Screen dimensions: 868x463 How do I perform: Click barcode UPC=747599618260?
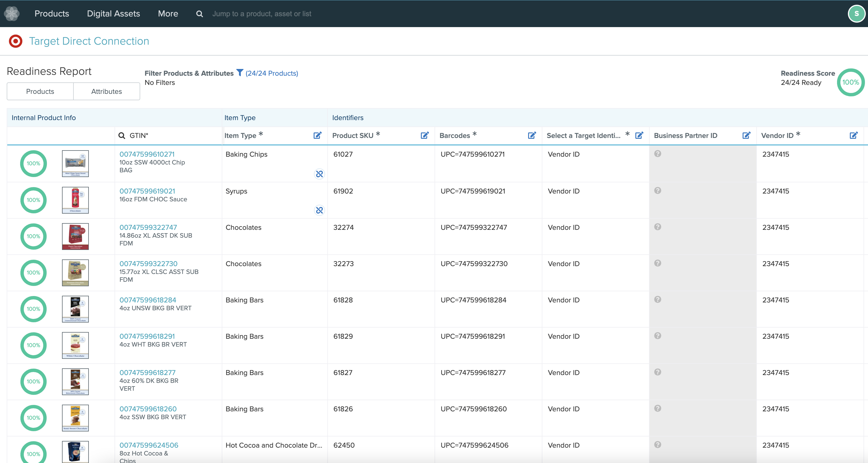coord(474,409)
